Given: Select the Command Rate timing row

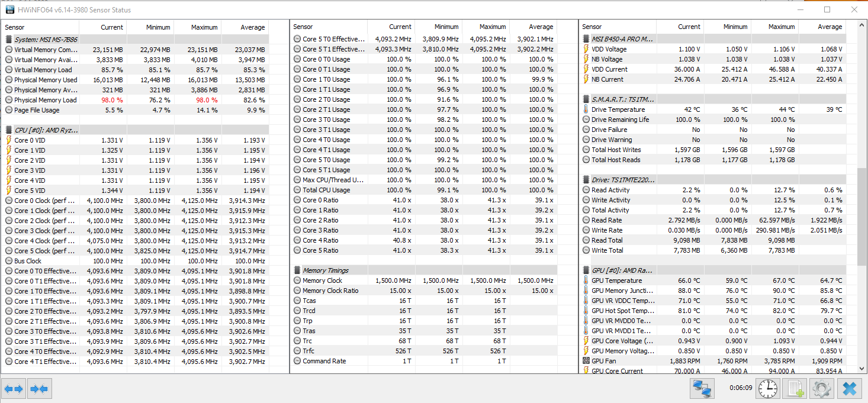Looking at the screenshot, I should (424, 361).
